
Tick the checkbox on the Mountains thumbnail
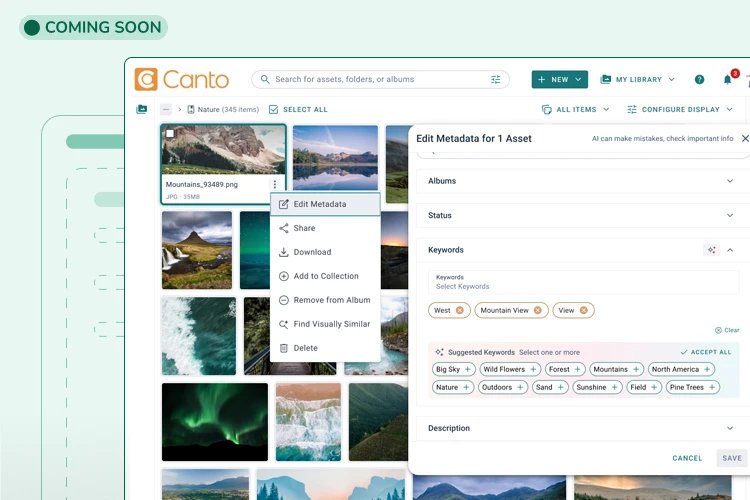170,134
